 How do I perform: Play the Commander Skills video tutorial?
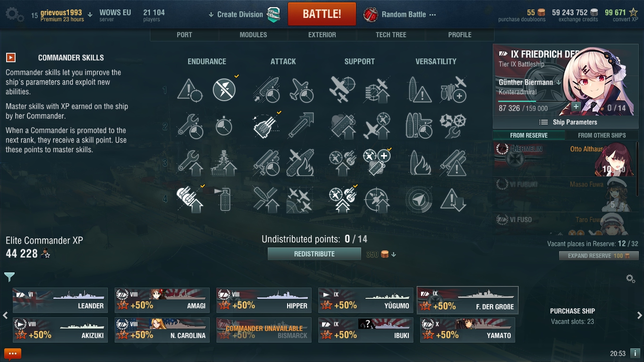pos(10,58)
